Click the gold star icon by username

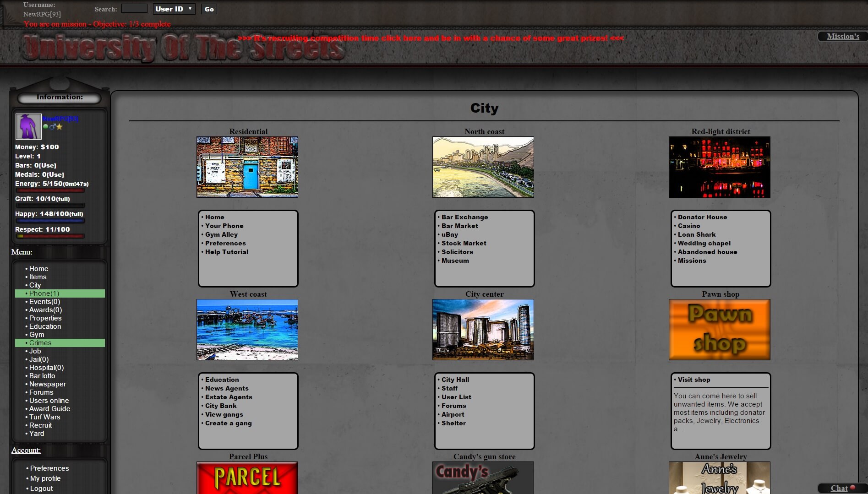point(60,127)
